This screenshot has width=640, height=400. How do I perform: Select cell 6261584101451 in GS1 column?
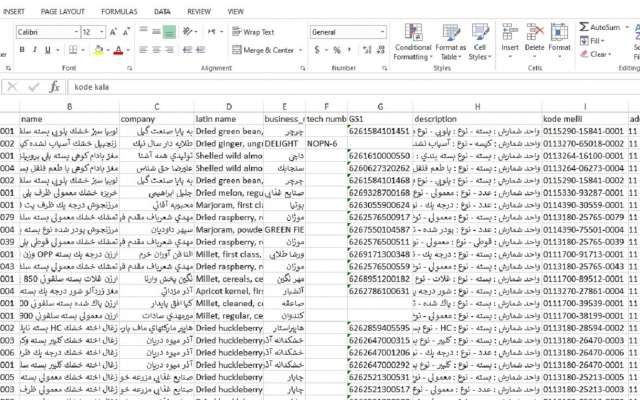tap(380, 131)
